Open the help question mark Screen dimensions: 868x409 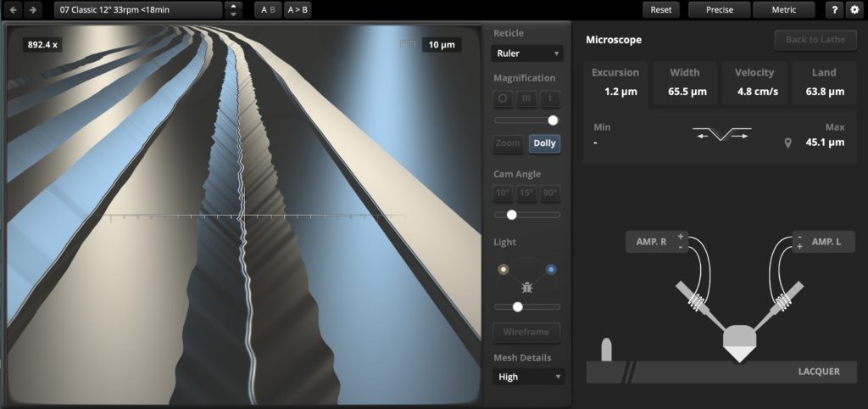coord(834,10)
